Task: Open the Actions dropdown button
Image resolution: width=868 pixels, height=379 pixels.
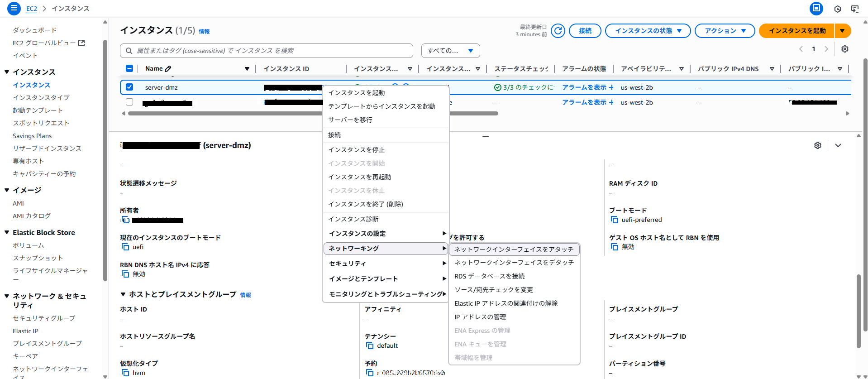Action: click(x=725, y=31)
